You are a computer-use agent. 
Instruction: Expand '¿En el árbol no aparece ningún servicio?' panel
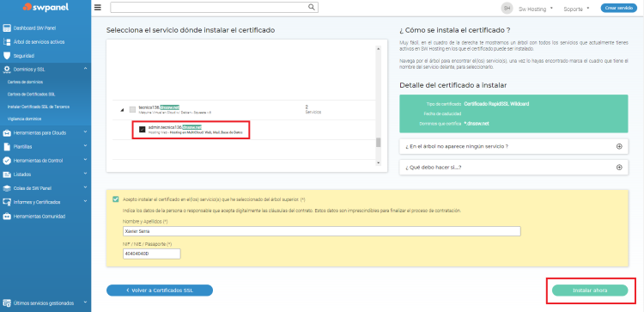click(x=513, y=146)
